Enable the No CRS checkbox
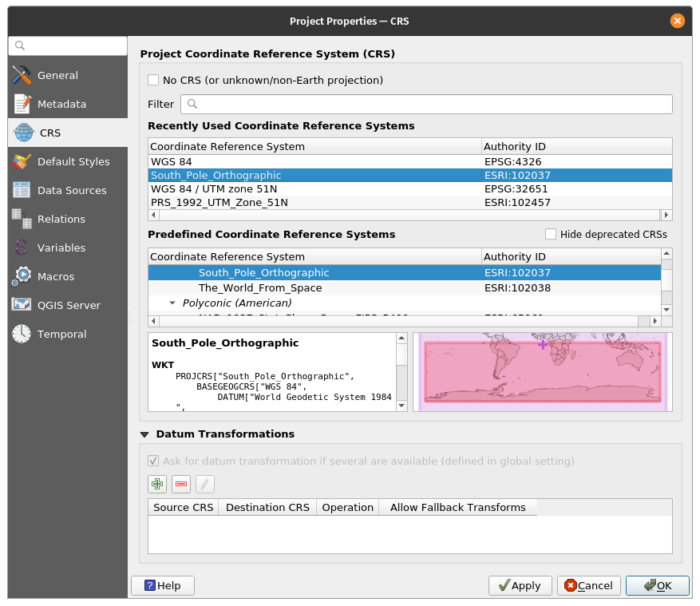700x606 pixels. click(x=153, y=80)
